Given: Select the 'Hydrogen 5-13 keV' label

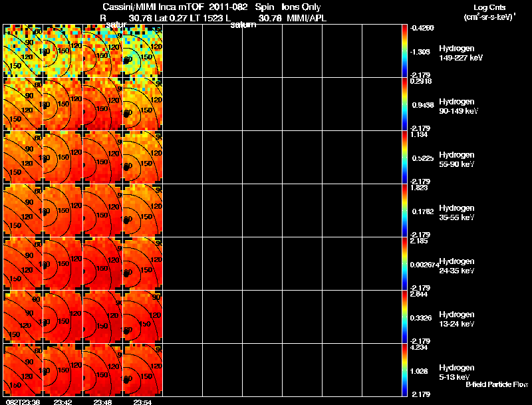Looking at the screenshot, I should (x=457, y=372).
